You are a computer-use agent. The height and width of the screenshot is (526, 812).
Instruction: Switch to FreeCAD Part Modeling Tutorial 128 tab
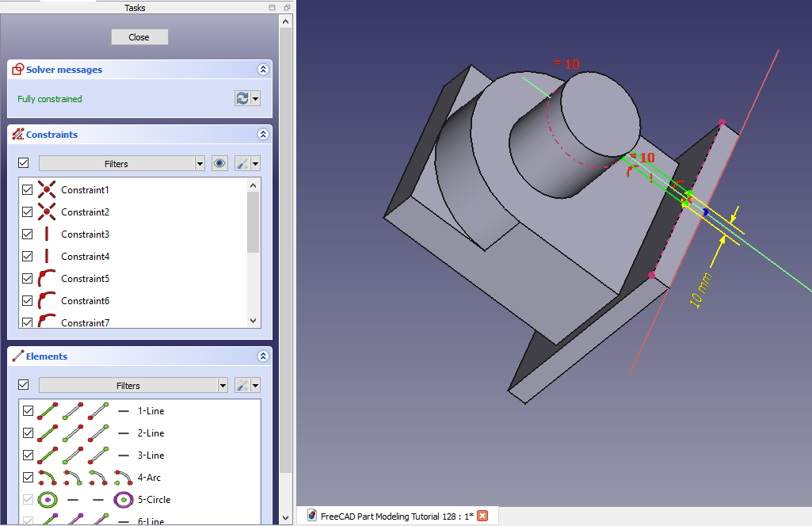tap(392, 516)
